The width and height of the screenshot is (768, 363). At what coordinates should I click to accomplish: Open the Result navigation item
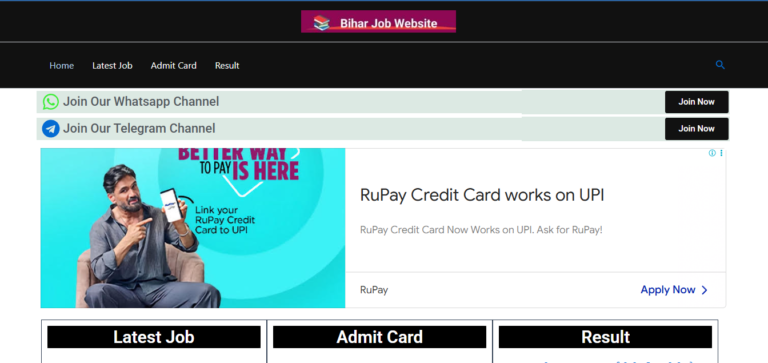point(227,66)
